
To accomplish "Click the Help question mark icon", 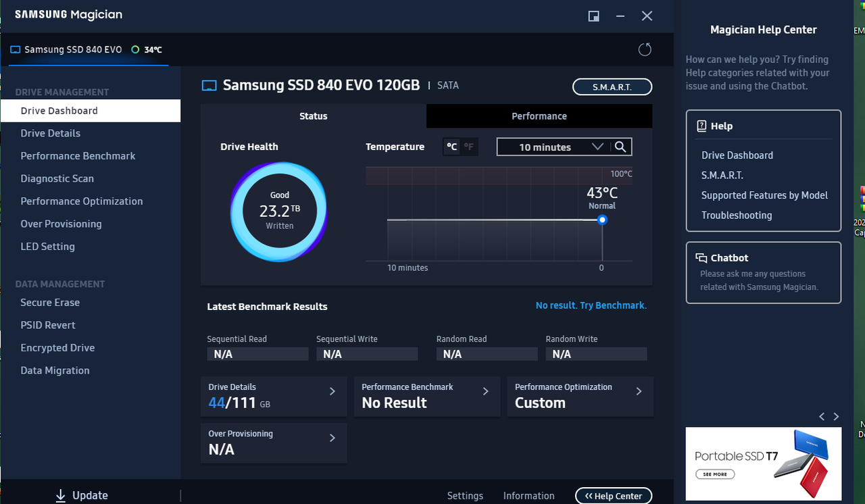I will coord(701,126).
